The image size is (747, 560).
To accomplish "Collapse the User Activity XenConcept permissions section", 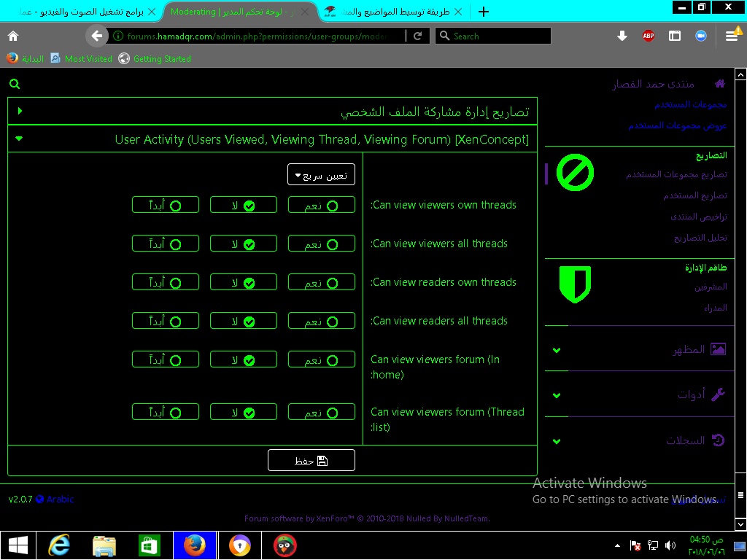I will tap(19, 139).
